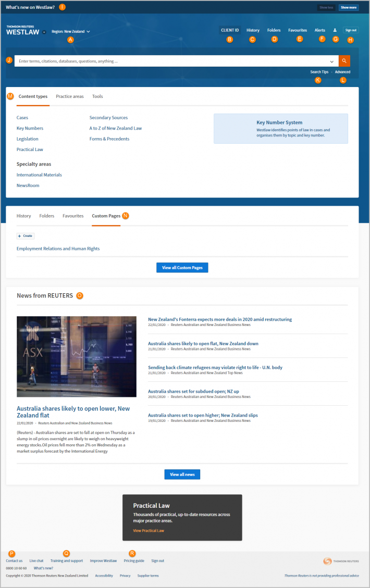This screenshot has height=588, width=370.
Task: Open Folders in the top navigation
Action: pyautogui.click(x=274, y=30)
